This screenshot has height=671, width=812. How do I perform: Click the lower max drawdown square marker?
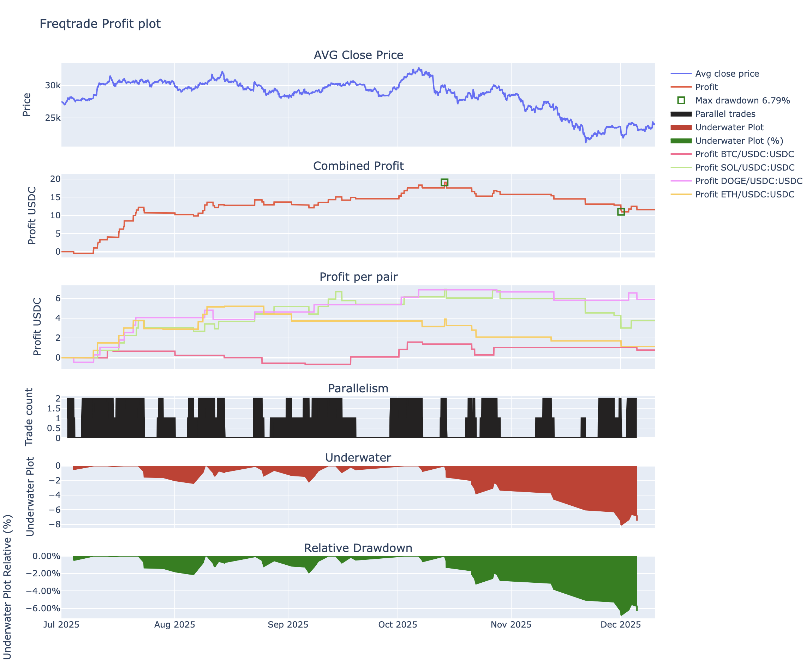point(621,212)
